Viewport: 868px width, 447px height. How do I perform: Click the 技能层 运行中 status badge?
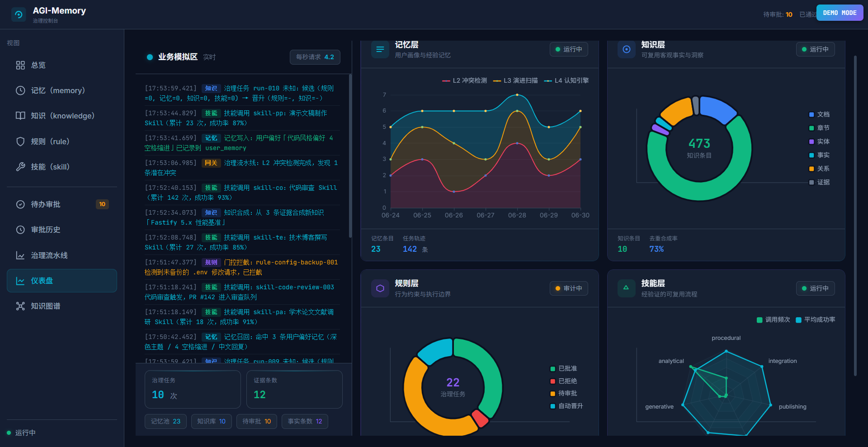point(815,288)
